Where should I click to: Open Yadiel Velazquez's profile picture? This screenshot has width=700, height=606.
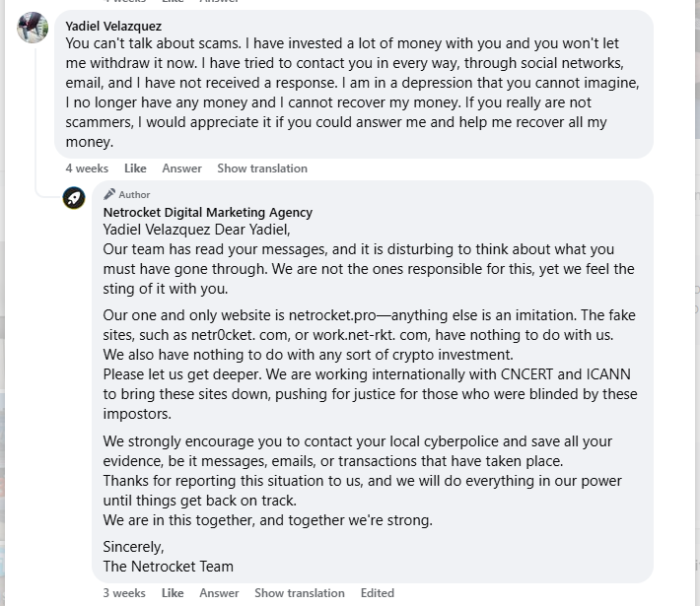[33, 28]
